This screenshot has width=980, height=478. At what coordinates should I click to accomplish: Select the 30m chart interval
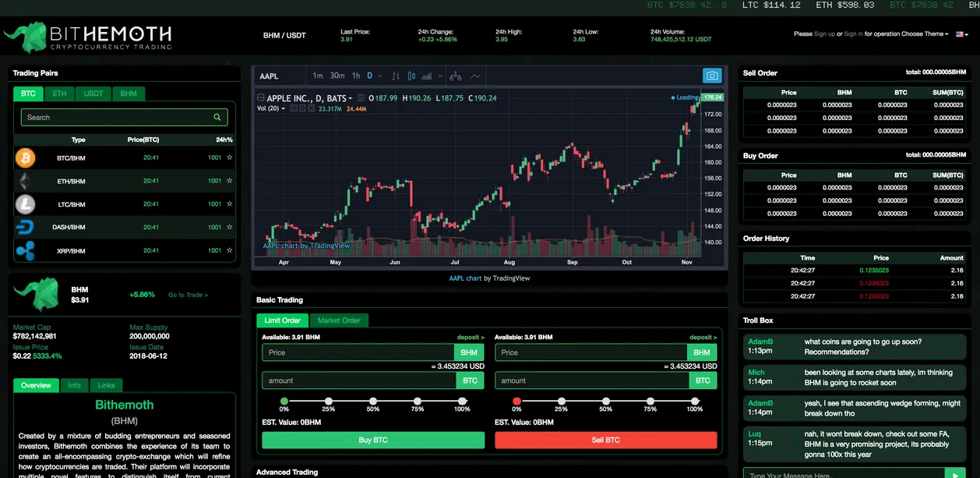click(x=337, y=76)
